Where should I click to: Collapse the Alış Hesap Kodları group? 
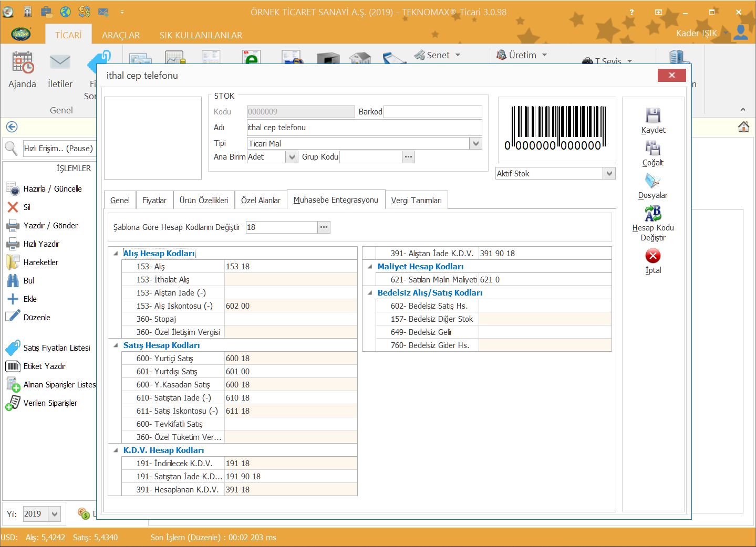pyautogui.click(x=116, y=254)
